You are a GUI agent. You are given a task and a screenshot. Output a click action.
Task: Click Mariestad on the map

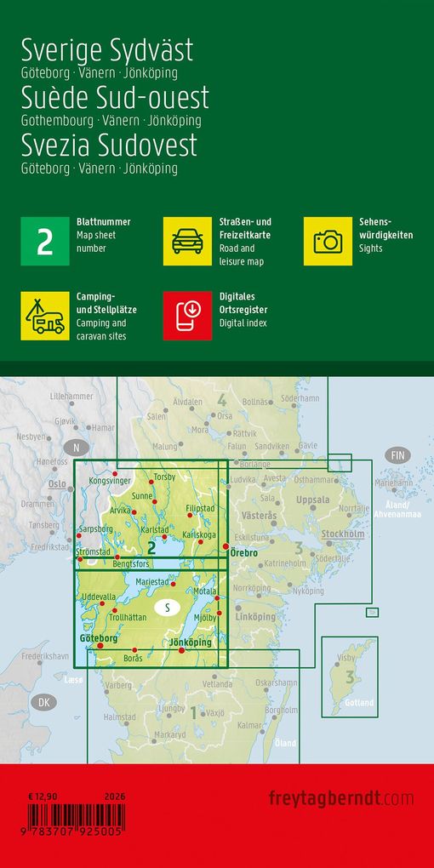152,582
